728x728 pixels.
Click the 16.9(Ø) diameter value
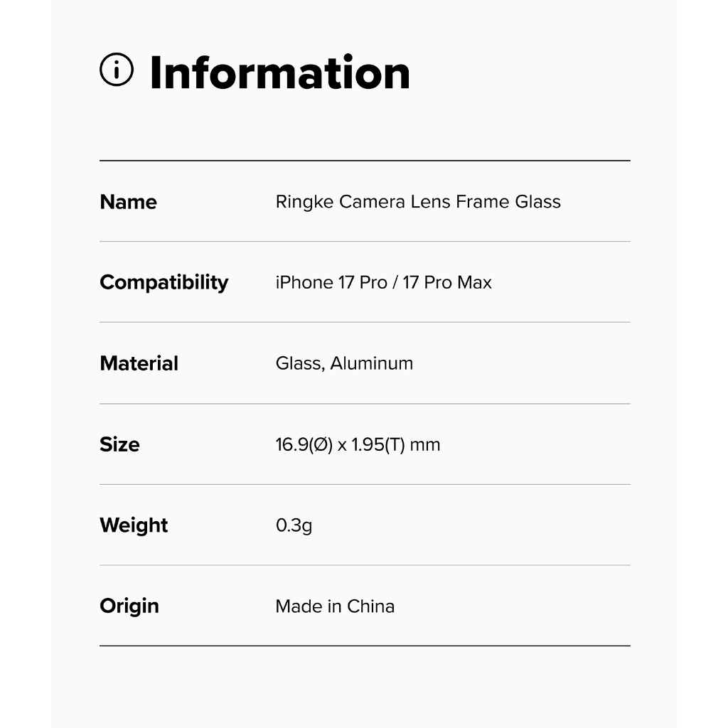pyautogui.click(x=304, y=445)
